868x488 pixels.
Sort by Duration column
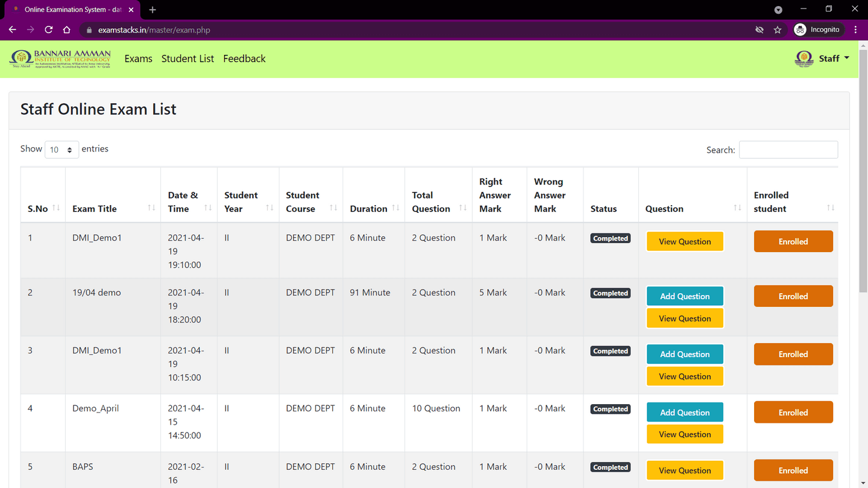pos(396,208)
